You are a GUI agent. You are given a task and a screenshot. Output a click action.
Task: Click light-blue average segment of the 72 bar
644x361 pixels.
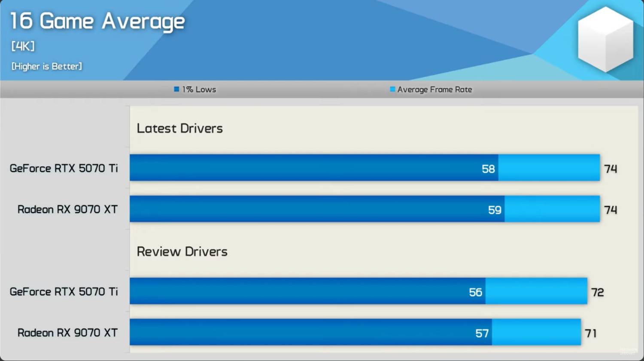tap(536, 291)
